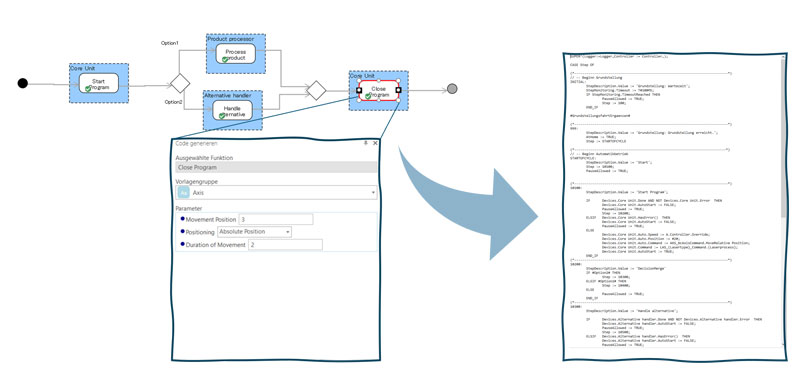Click the decision diamond after Start Program
This screenshot has width=800, height=380.
tap(180, 83)
